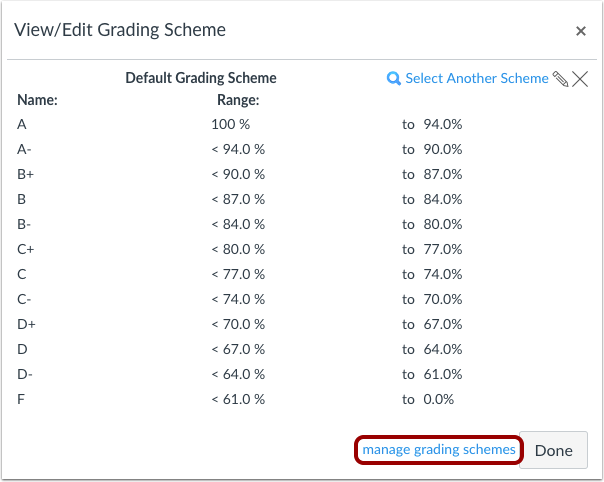Close the View/Edit Grading Scheme dialog
This screenshot has height=482, width=604.
pos(581,31)
